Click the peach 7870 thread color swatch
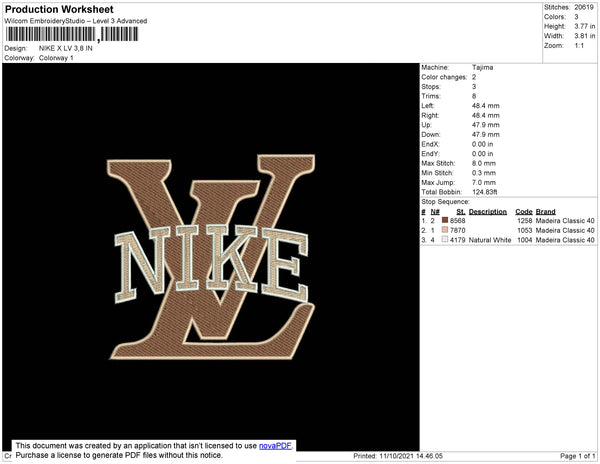The height and width of the screenshot is (464, 600). coord(445,230)
